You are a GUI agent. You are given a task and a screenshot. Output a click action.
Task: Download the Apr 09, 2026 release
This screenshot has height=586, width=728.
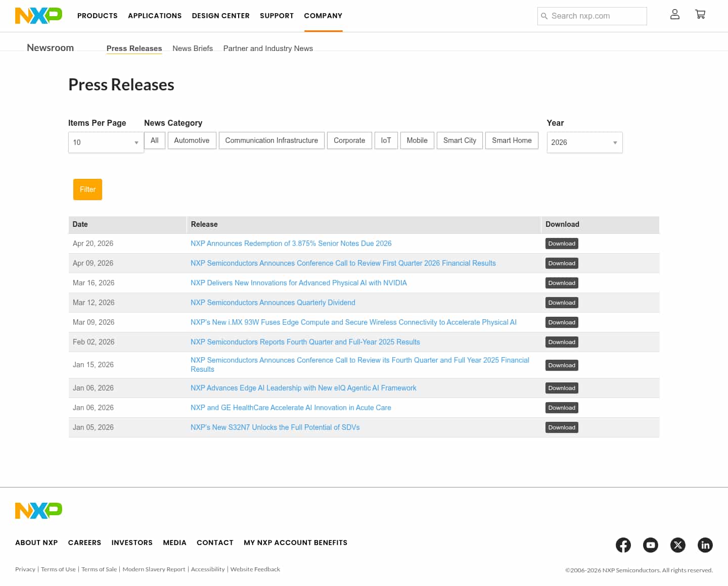coord(562,263)
